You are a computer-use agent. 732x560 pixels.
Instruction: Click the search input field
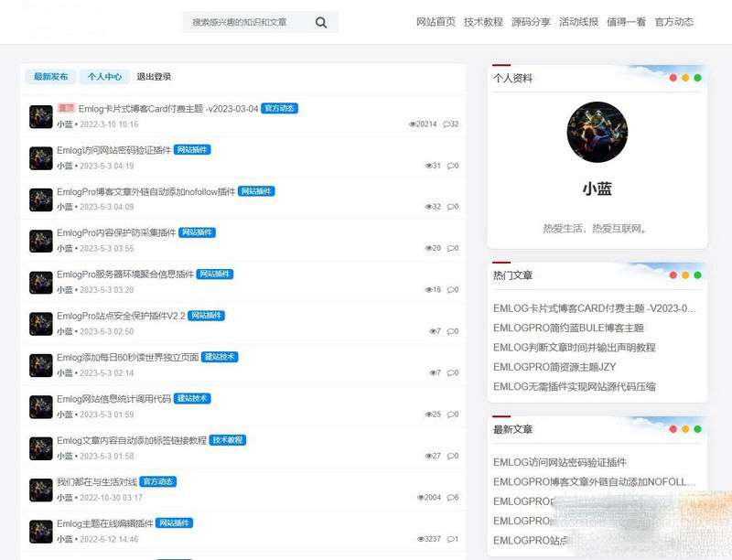click(x=247, y=22)
